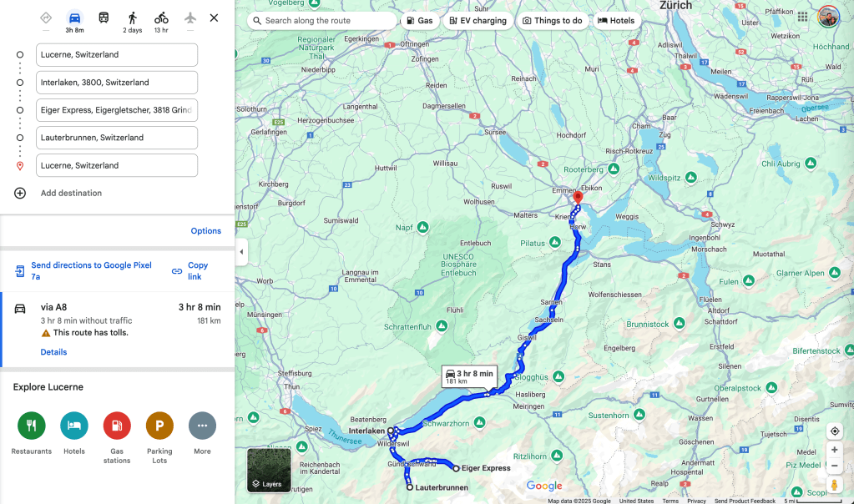
Task: Expand route Options
Action: click(x=206, y=231)
